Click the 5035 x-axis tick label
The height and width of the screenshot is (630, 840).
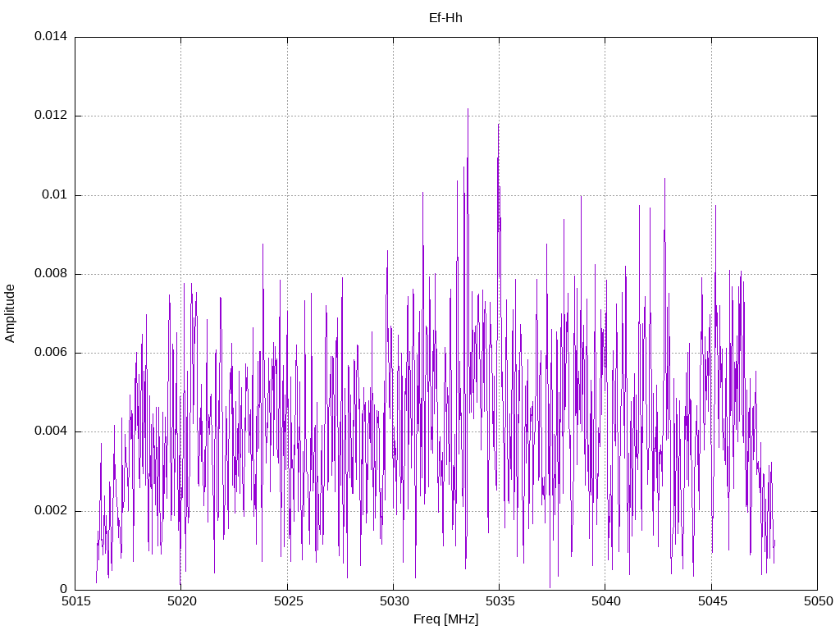click(x=500, y=601)
